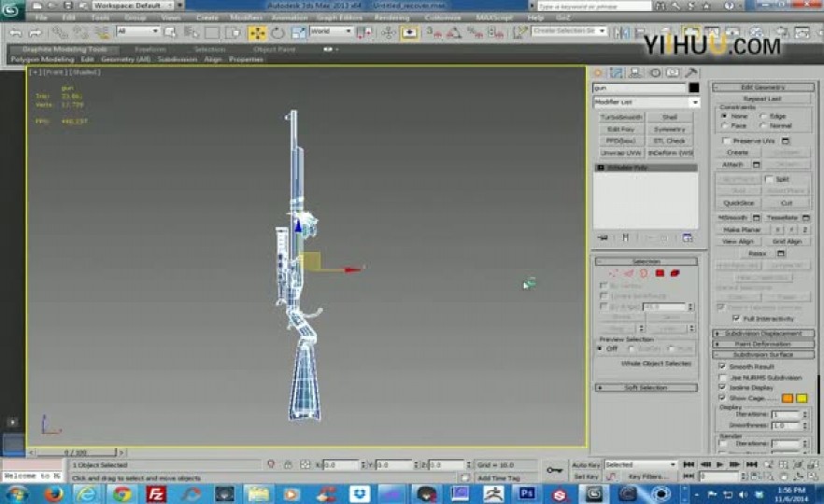Image resolution: width=824 pixels, height=504 pixels.
Task: Open the Modify command panel tab
Action: [x=616, y=73]
